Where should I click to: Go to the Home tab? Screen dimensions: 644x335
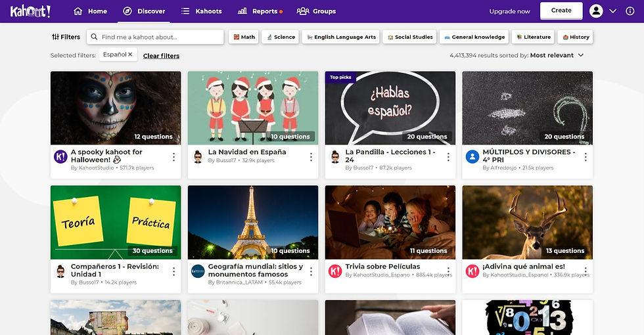pos(90,11)
